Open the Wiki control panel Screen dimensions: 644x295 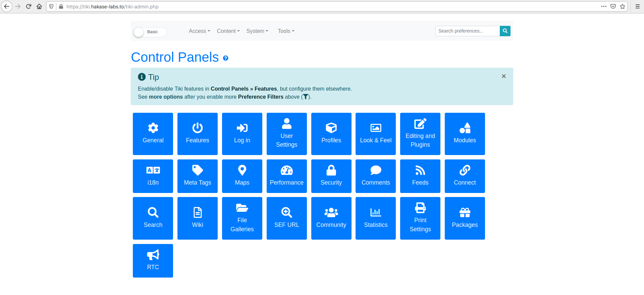pos(198,218)
